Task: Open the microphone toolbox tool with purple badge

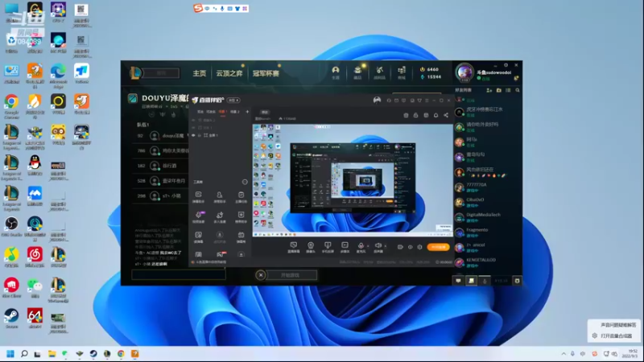Action: tap(198, 216)
